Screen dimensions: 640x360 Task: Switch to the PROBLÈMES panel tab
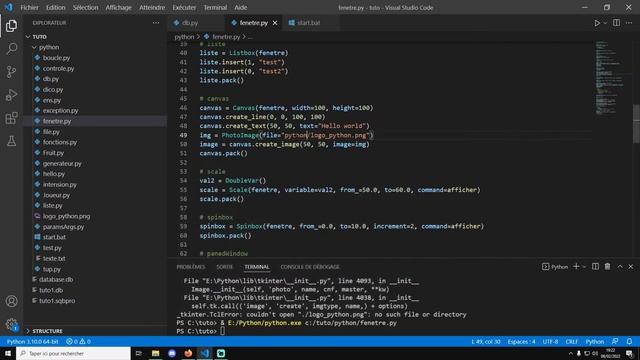coord(191,267)
